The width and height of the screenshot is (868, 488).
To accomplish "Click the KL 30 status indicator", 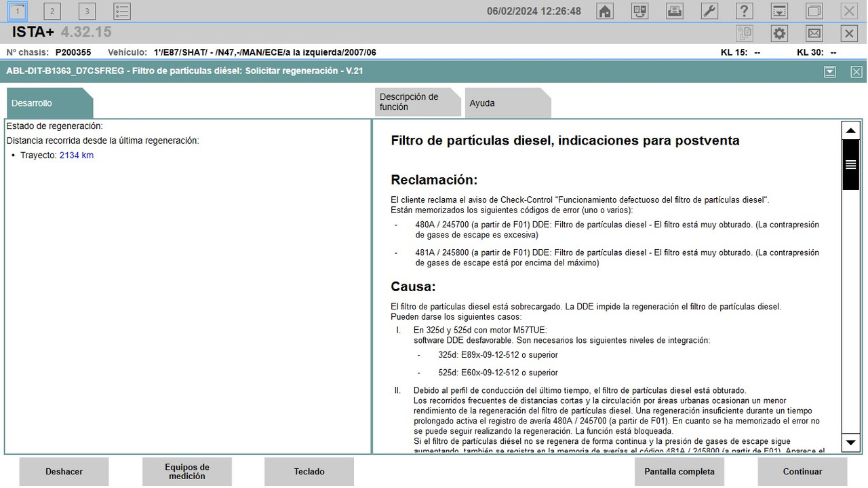I will point(816,52).
